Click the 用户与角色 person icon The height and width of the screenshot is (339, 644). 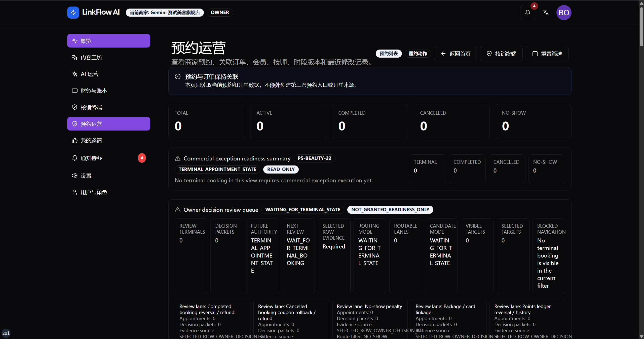click(x=75, y=192)
